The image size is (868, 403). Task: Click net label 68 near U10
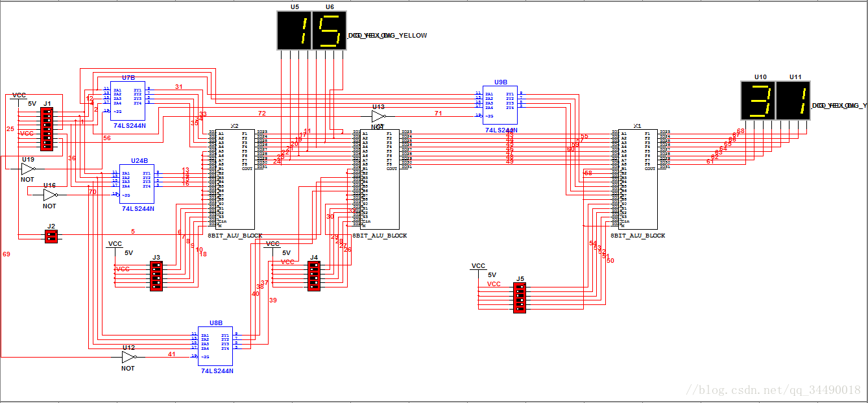click(x=741, y=131)
